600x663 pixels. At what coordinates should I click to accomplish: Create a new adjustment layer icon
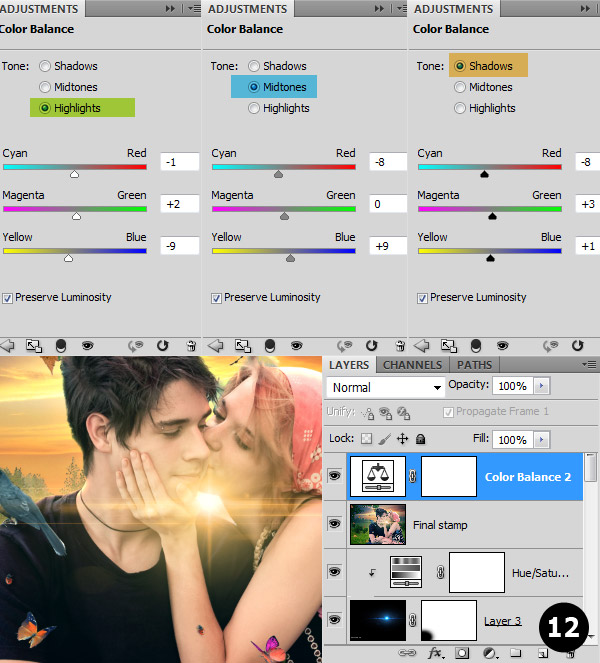point(490,653)
